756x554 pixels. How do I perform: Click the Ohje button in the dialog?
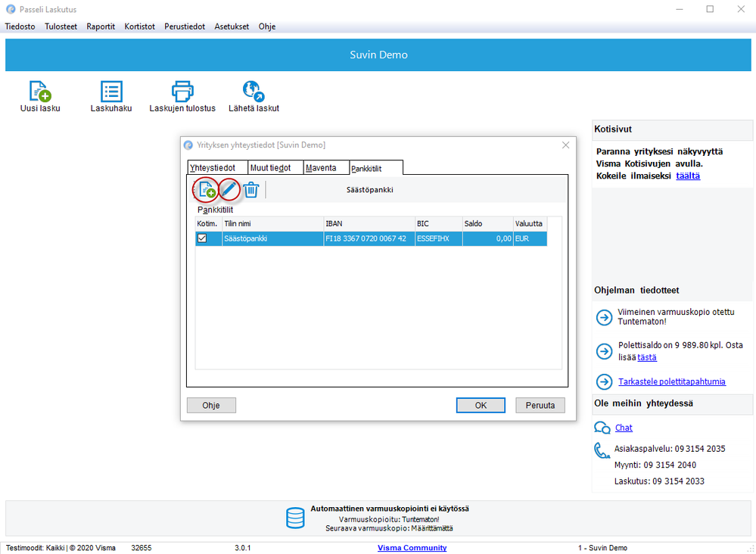tap(211, 406)
